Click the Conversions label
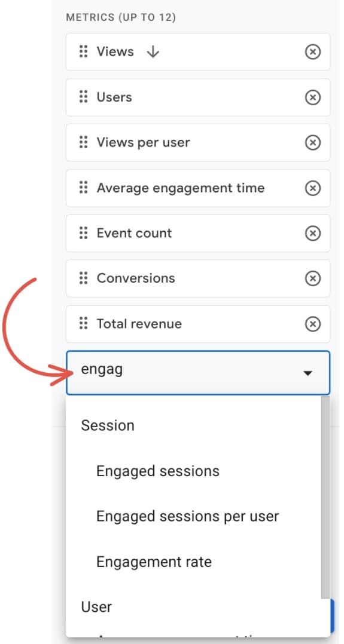This screenshot has height=644, width=344. tap(136, 278)
